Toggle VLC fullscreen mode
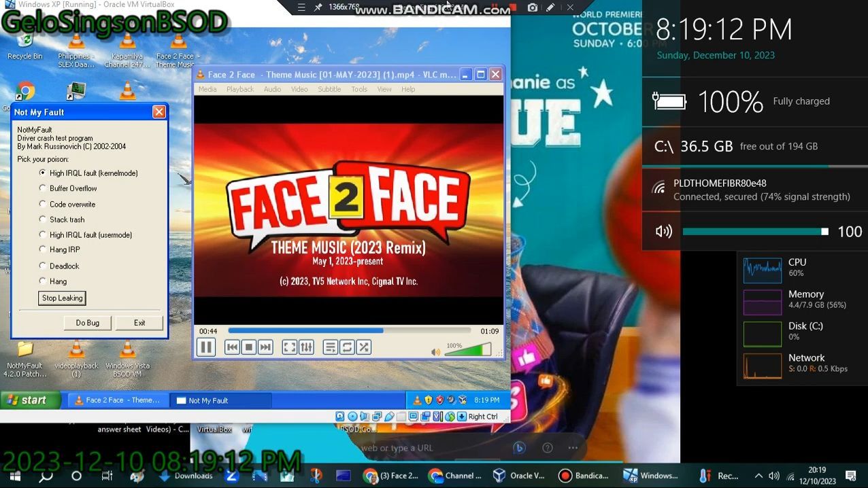Screen dimensions: 868x488 289,347
